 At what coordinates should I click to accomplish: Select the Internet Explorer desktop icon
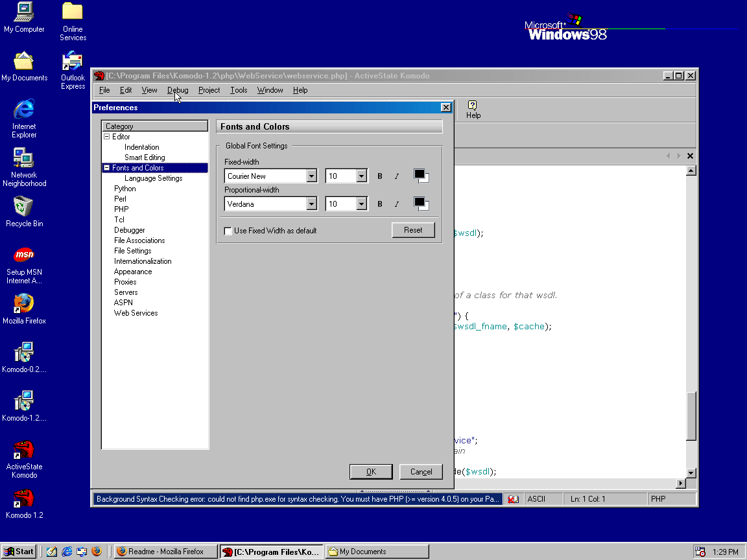click(24, 119)
